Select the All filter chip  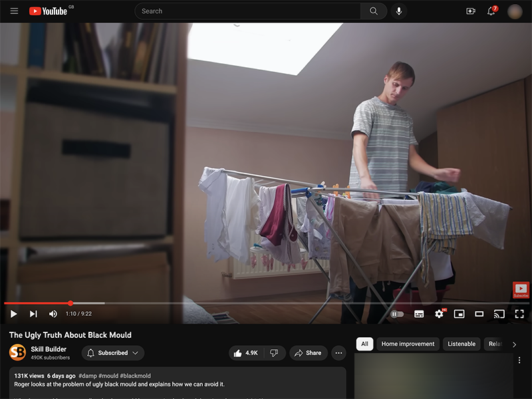click(x=364, y=344)
